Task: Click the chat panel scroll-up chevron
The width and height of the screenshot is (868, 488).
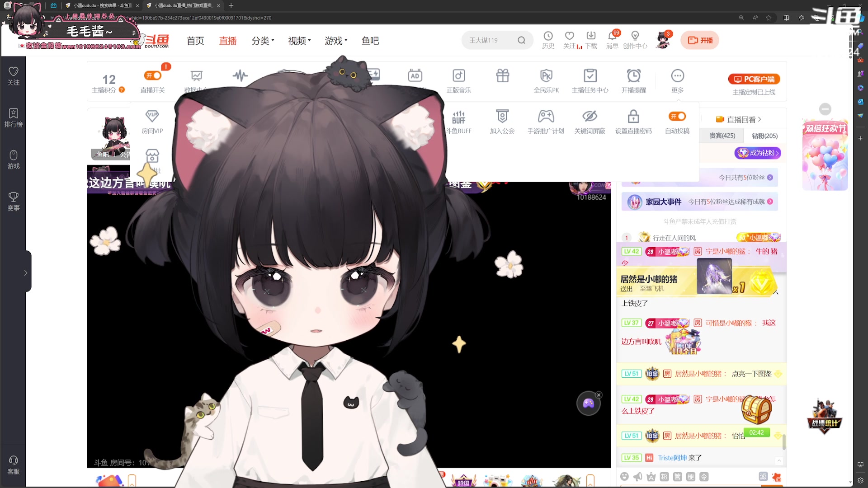Action: 779,460
